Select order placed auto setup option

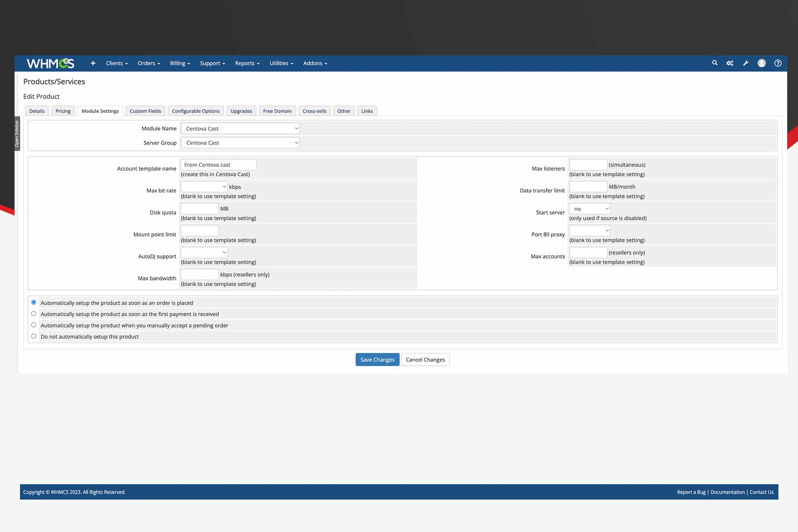point(34,302)
